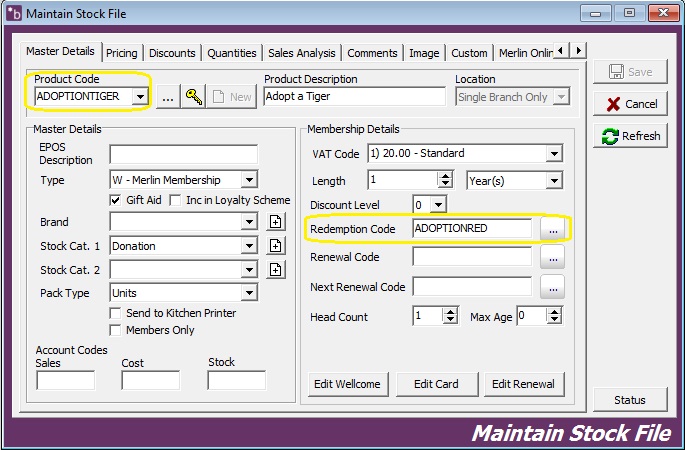Tick the Members Only checkbox
The image size is (685, 450).
(x=116, y=331)
